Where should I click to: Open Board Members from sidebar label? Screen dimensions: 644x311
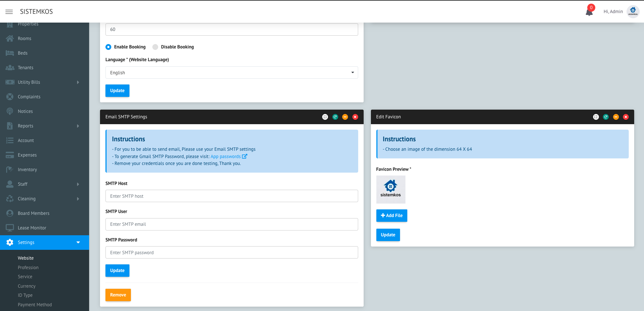point(33,213)
